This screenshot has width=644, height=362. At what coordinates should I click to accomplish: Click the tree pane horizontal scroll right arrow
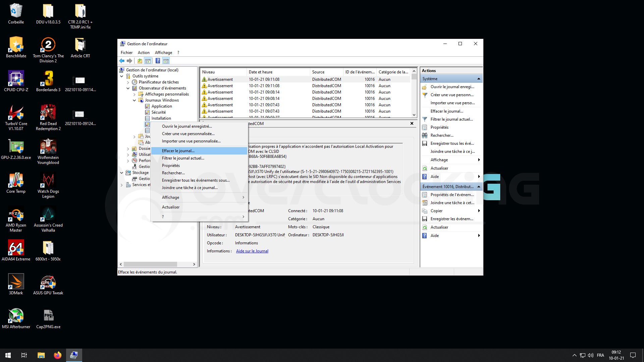tap(194, 264)
